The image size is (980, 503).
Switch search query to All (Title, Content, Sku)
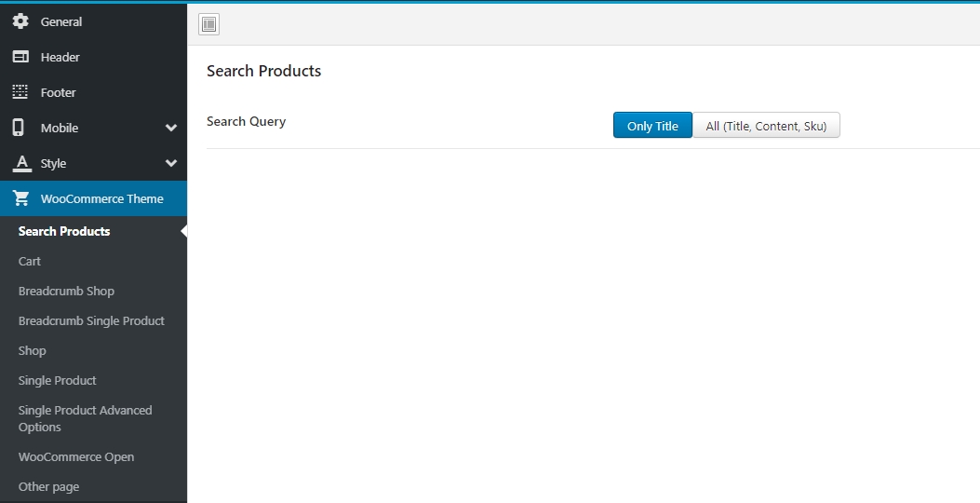point(766,126)
